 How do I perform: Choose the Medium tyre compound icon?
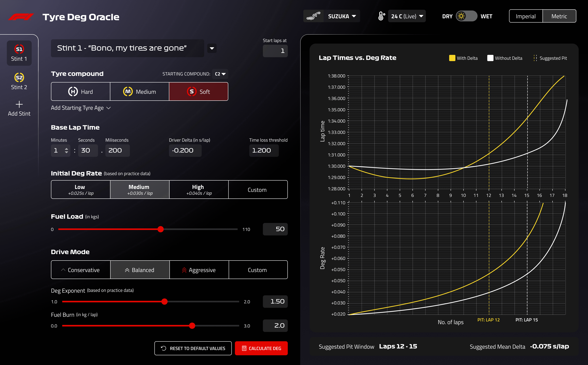click(128, 91)
